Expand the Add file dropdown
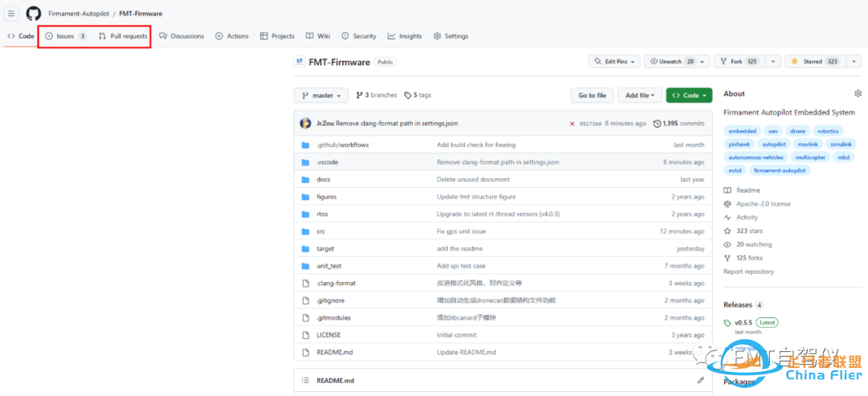Image resolution: width=868 pixels, height=396 pixels. pyautogui.click(x=641, y=96)
